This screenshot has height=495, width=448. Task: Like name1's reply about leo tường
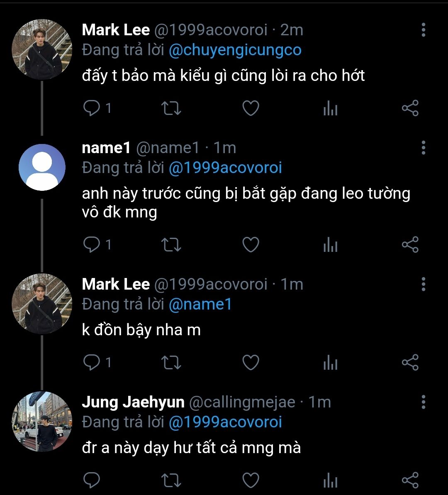point(251,245)
